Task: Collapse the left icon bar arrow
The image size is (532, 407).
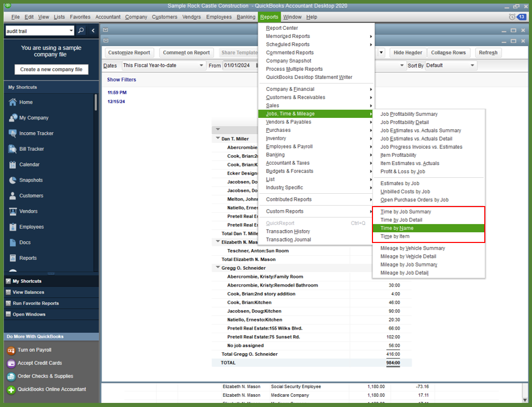Action: point(93,31)
